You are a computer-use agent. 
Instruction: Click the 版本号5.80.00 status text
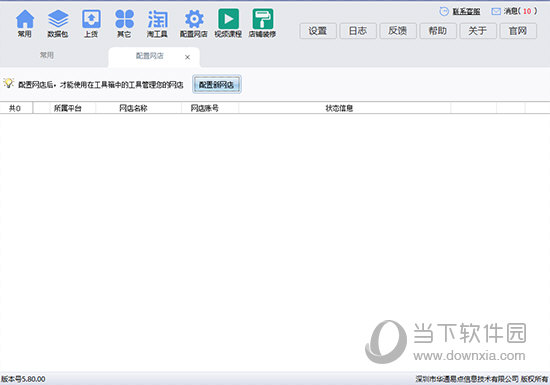point(23,379)
